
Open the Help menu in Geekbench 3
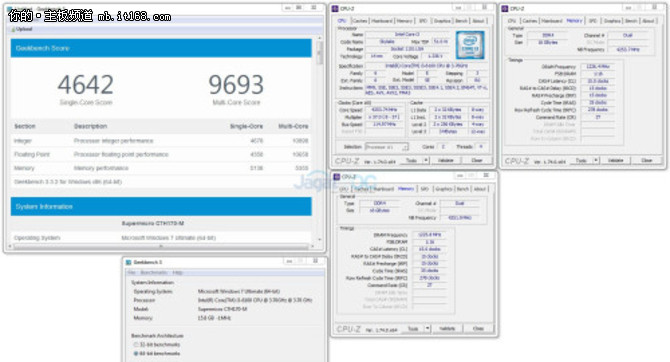tap(177, 273)
